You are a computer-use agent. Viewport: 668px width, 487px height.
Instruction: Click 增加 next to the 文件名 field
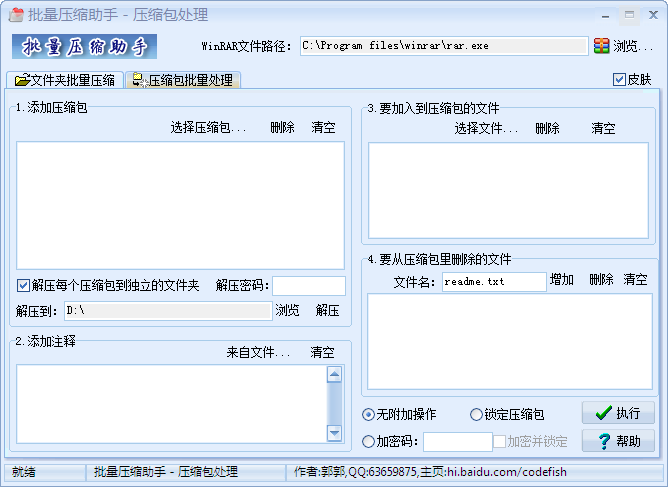562,280
